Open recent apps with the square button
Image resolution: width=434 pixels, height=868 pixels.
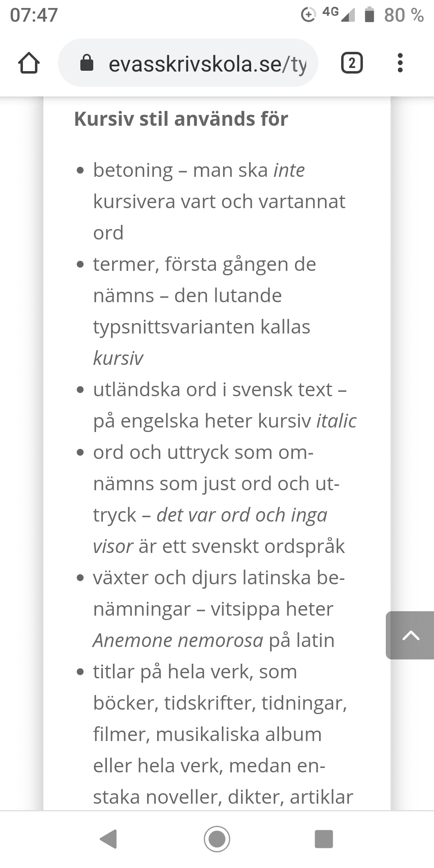pyautogui.click(x=323, y=839)
